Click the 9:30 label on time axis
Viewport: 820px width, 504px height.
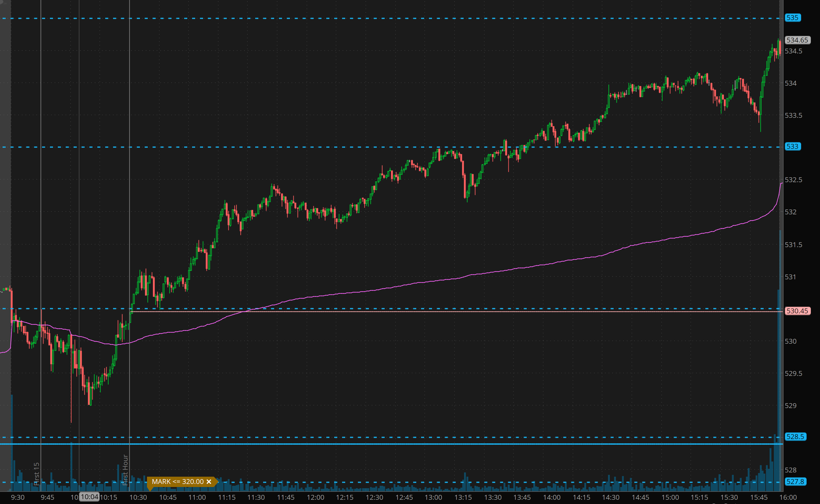18,497
